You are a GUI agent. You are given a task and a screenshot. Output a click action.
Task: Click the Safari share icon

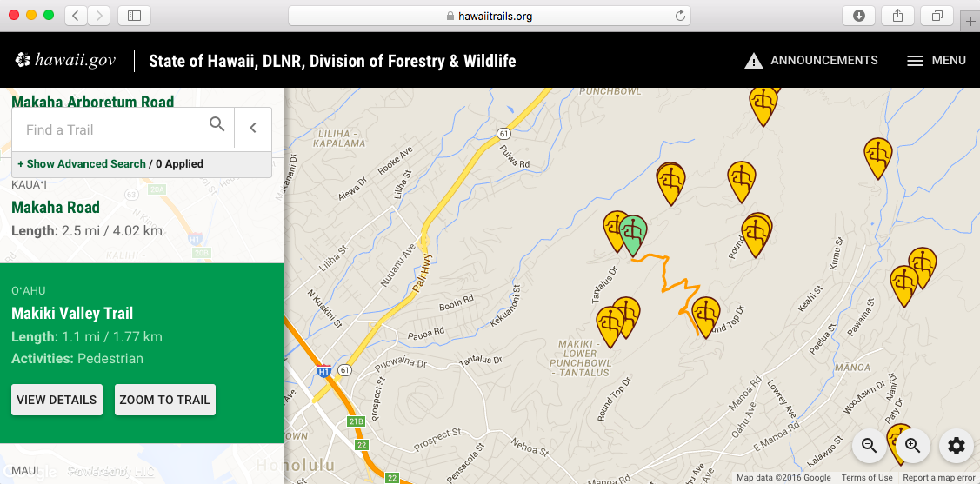coord(897,16)
